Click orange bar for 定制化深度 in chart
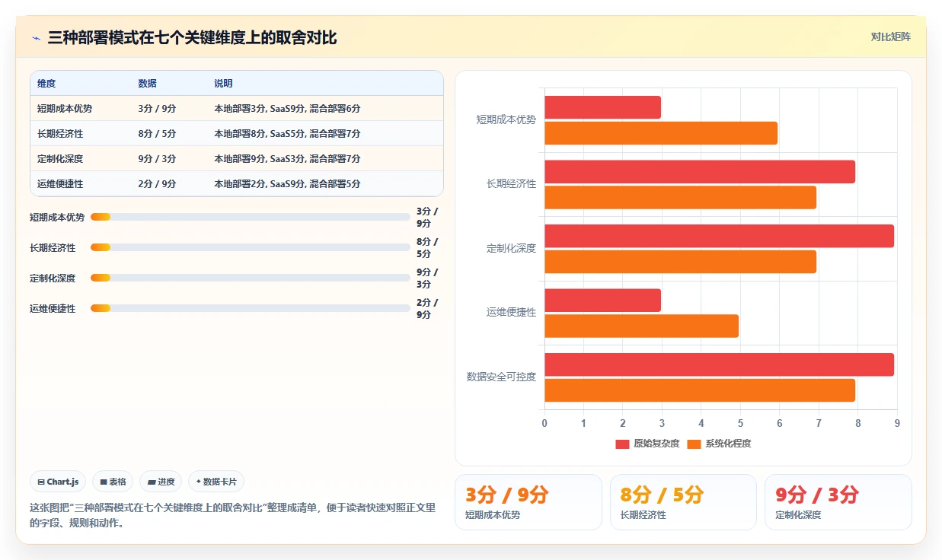 coord(680,262)
